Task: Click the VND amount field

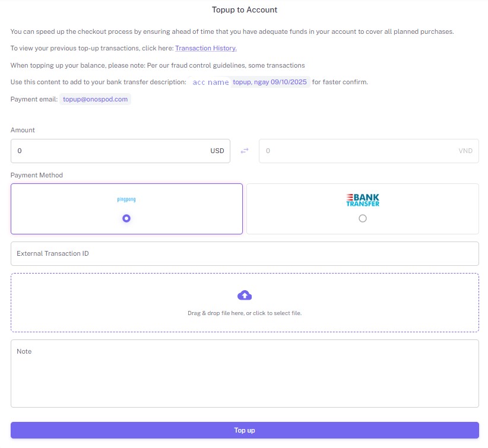Action: [x=356, y=151]
